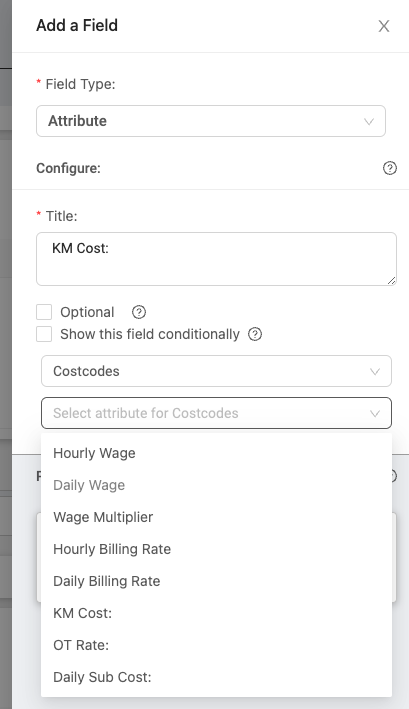
Task: Select Daily Billing Rate entry
Action: click(x=216, y=581)
